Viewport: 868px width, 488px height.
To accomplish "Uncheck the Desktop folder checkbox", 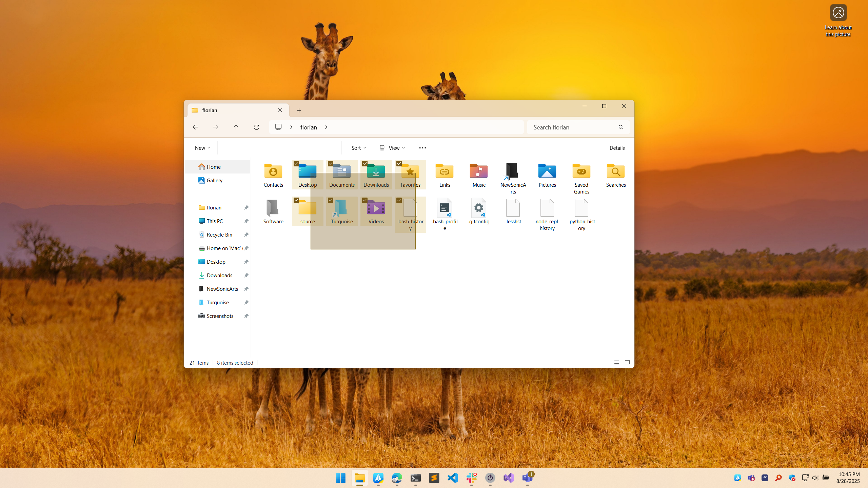I will click(x=296, y=164).
